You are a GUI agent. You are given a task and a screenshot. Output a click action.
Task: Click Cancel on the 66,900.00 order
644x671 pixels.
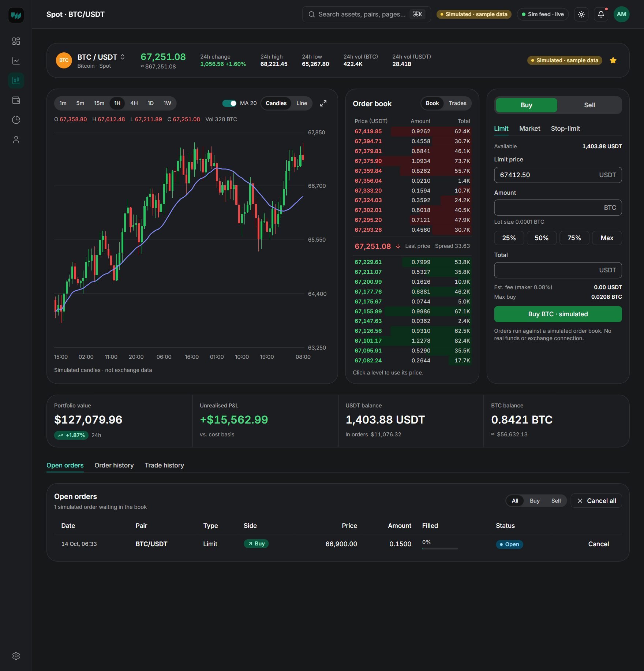pos(598,544)
